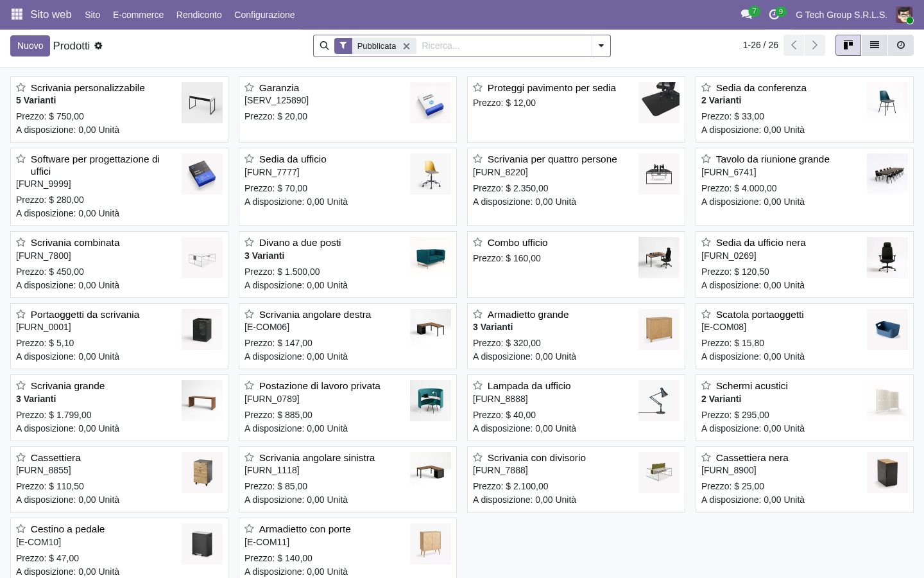
Task: Click Scrivania con divisorio thumbnail
Action: tap(659, 473)
